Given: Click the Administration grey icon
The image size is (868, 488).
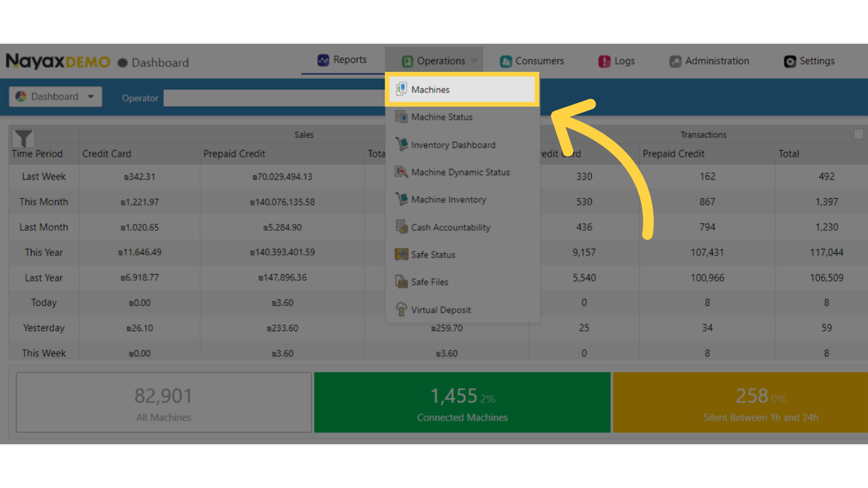Looking at the screenshot, I should 675,61.
